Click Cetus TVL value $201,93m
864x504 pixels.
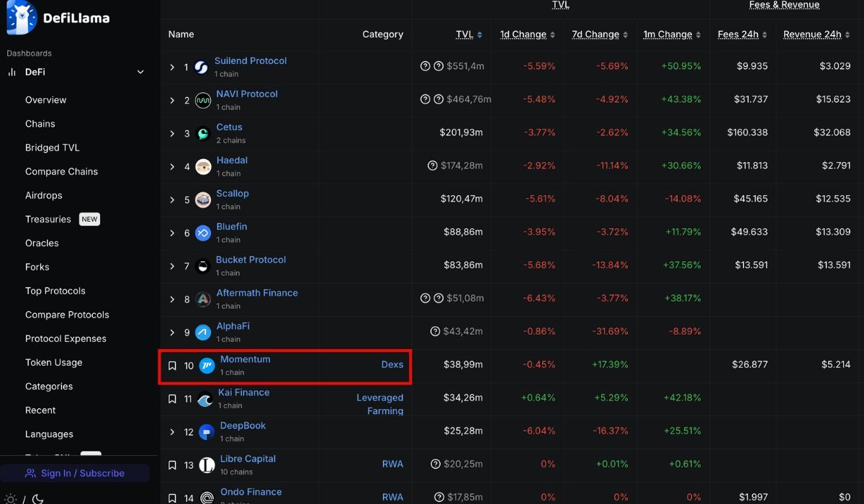pos(461,132)
